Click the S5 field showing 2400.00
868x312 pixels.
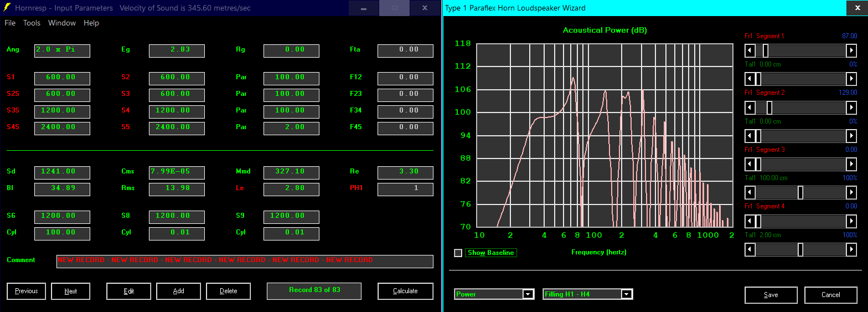click(x=177, y=129)
